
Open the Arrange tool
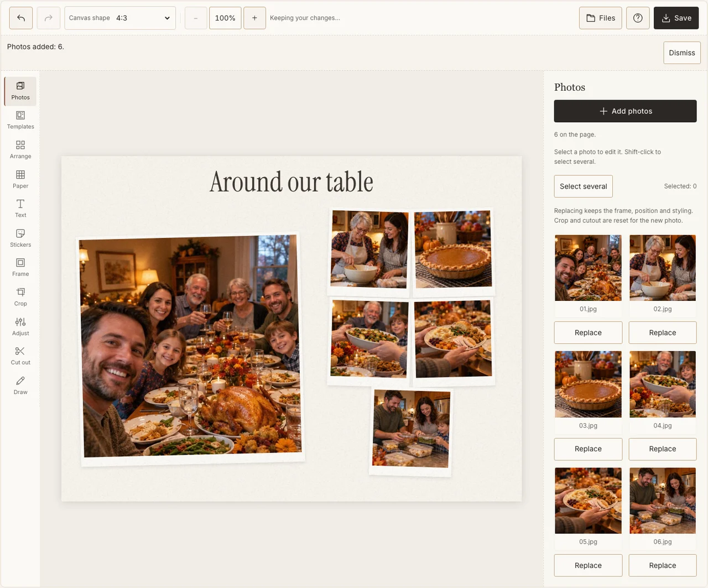[x=20, y=150]
